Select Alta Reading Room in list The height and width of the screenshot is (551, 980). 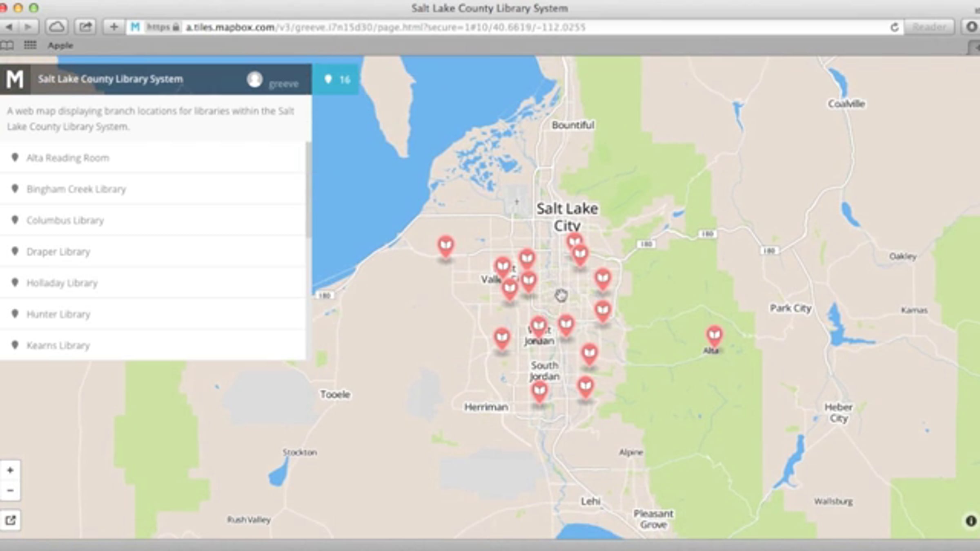point(68,158)
